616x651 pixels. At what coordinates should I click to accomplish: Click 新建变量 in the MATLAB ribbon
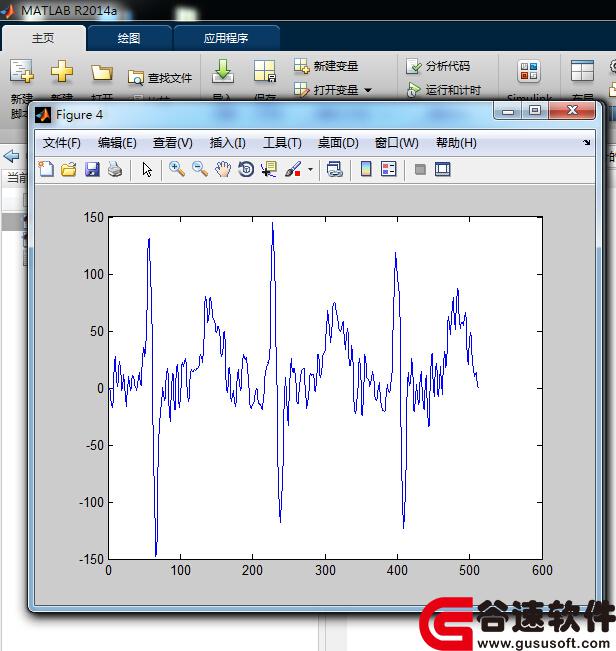[x=326, y=66]
